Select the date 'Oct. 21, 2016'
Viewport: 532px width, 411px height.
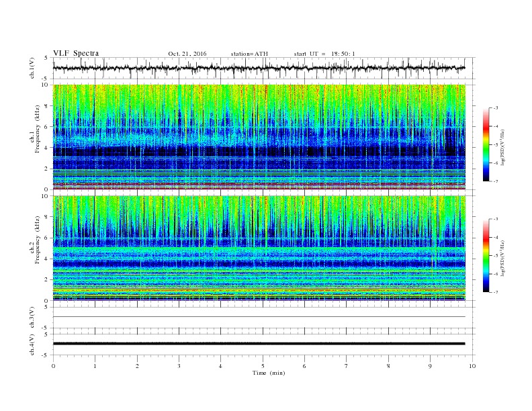(x=187, y=54)
